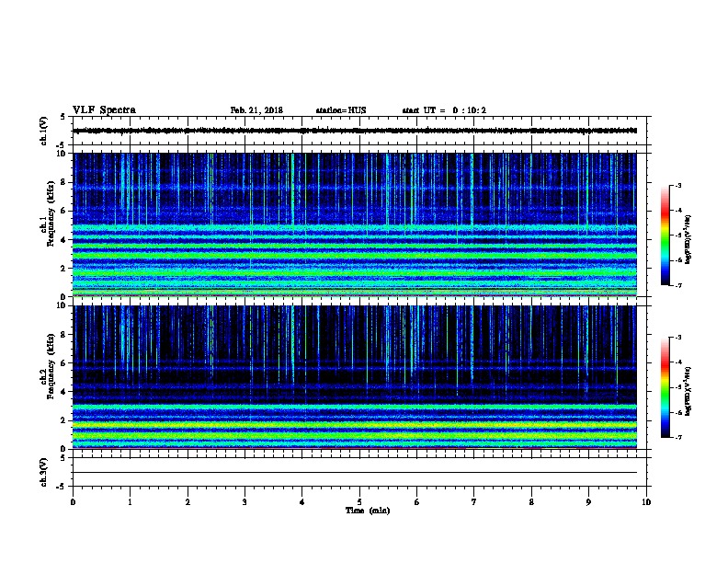
Task: Click the 'start UT = 0:10:2' text
Action: 444,110
